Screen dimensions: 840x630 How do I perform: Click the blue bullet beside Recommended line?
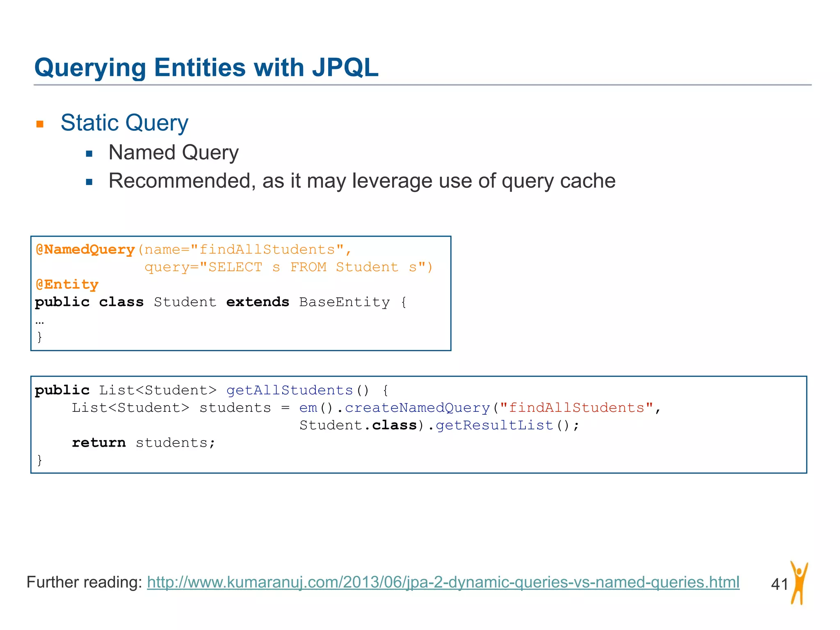pyautogui.click(x=89, y=182)
